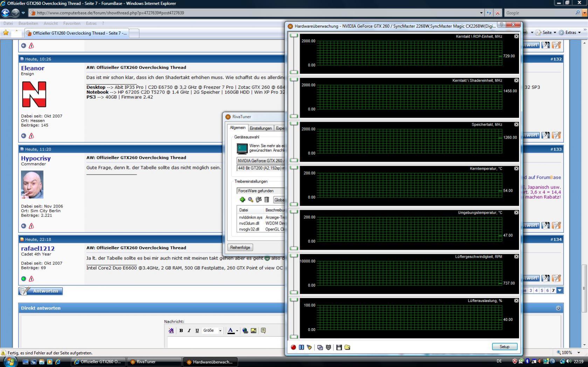Open the Bearbeiten menu in Internet Explorer

coord(28,23)
